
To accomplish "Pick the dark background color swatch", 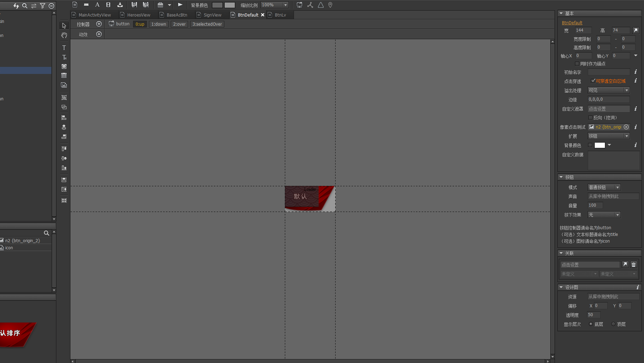I will click(217, 5).
